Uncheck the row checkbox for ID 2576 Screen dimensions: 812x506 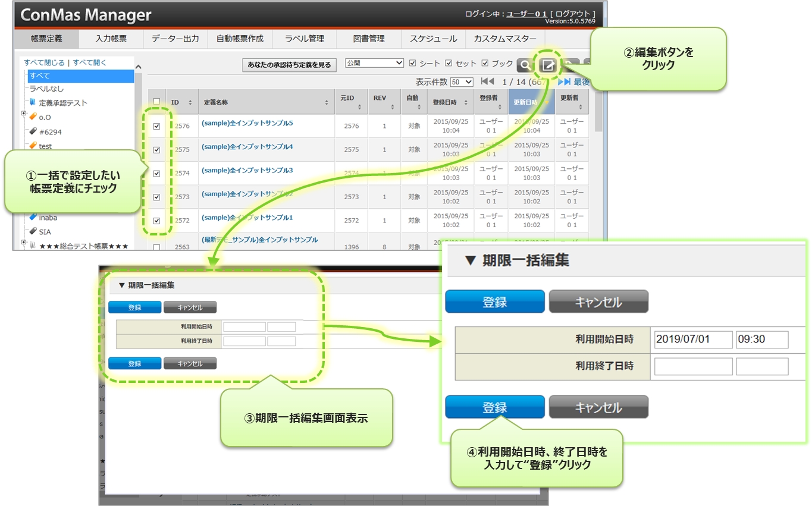156,126
